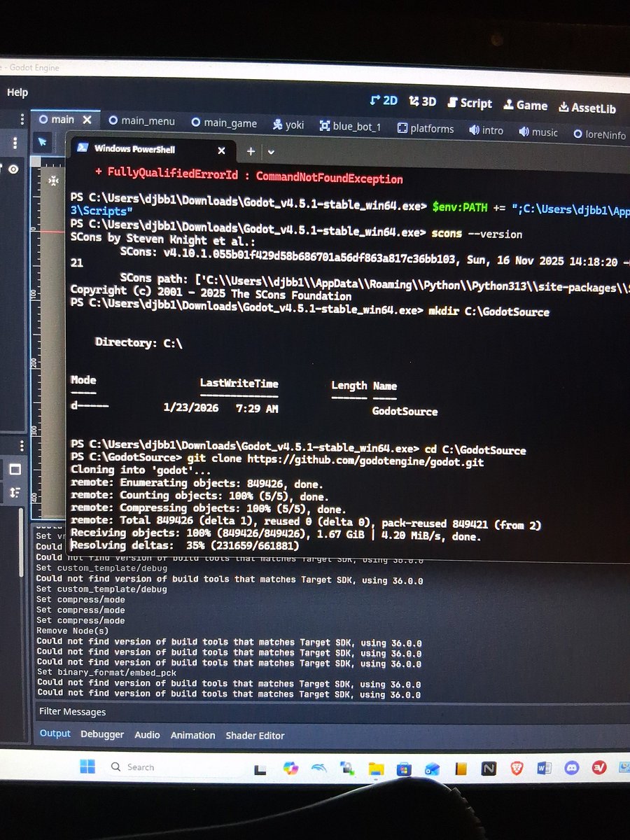Screen dimensions: 630x840
Task: Close the Windows PowerShell tab
Action: point(221,150)
